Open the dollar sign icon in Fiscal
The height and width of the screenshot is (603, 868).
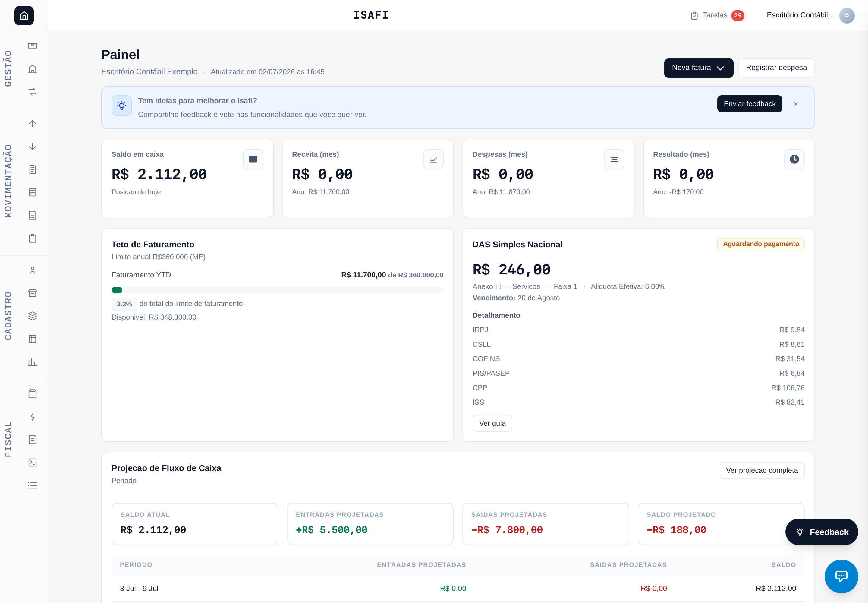pyautogui.click(x=33, y=417)
